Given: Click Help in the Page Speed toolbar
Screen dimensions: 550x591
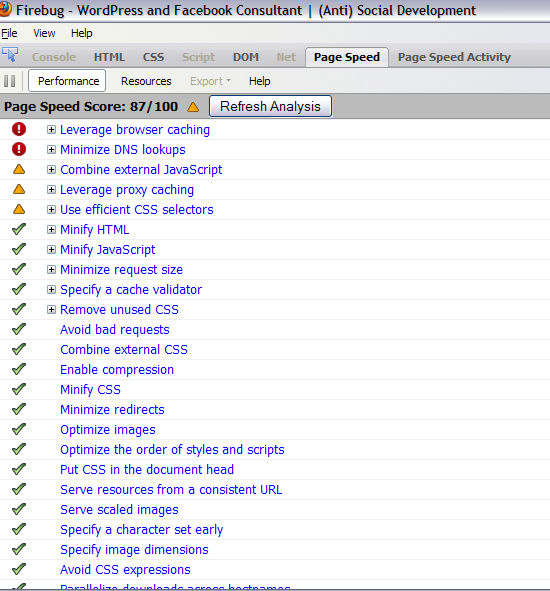Looking at the screenshot, I should 259,81.
